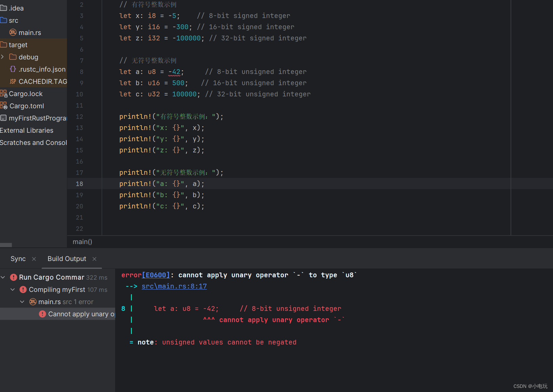Click 'println!("a: {}", a);' line
553x392 pixels.
coord(162,184)
